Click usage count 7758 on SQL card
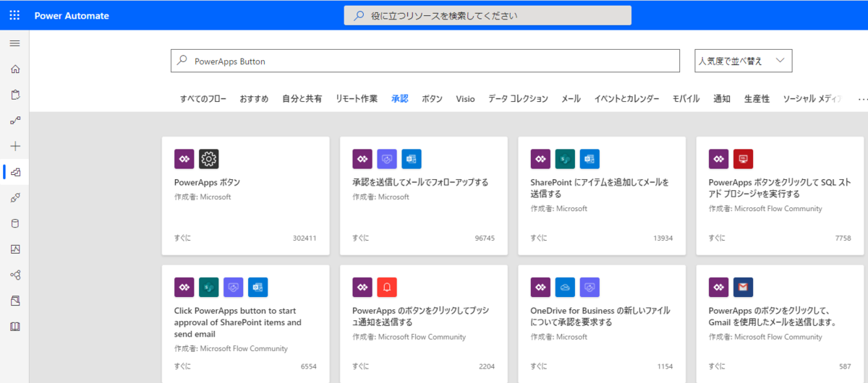The width and height of the screenshot is (868, 383). click(843, 238)
